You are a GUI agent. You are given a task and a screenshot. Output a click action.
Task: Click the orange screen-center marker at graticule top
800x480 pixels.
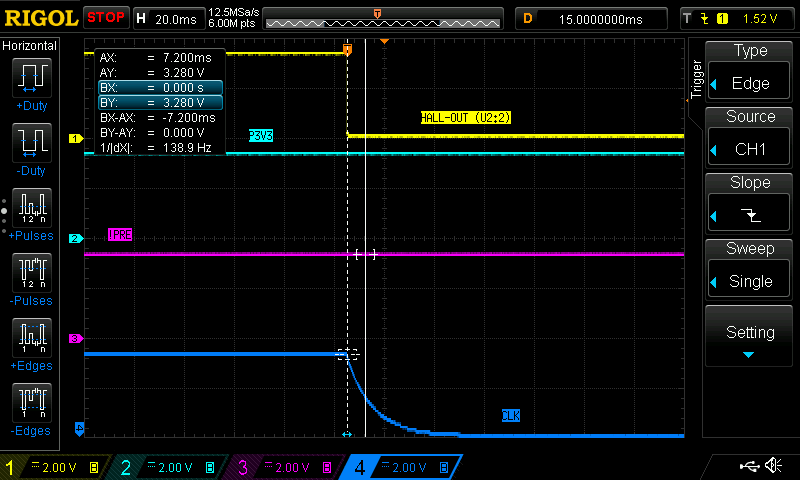(x=385, y=41)
